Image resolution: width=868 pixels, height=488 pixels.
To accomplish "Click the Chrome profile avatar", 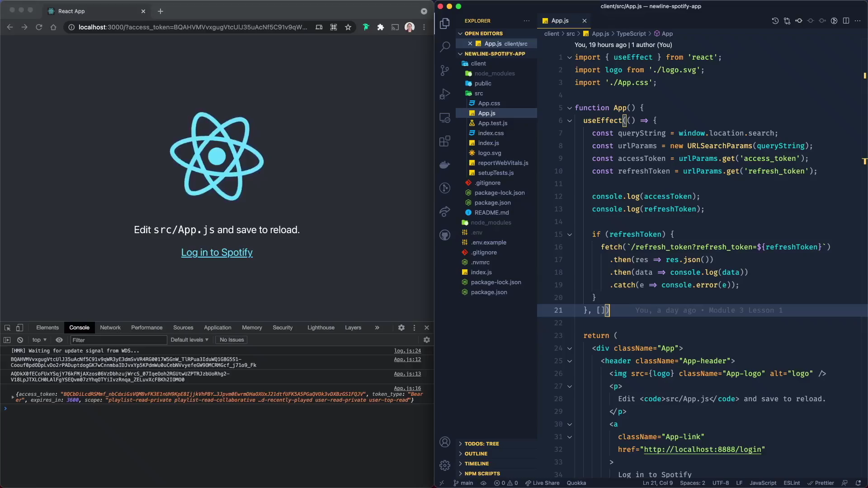I will pos(410,27).
